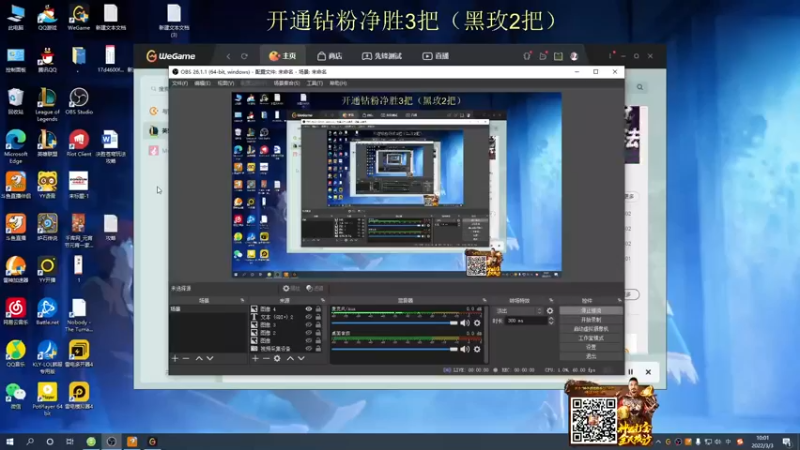Pop out the audio mixer dock panel
800x450 pixels.
coord(484,301)
